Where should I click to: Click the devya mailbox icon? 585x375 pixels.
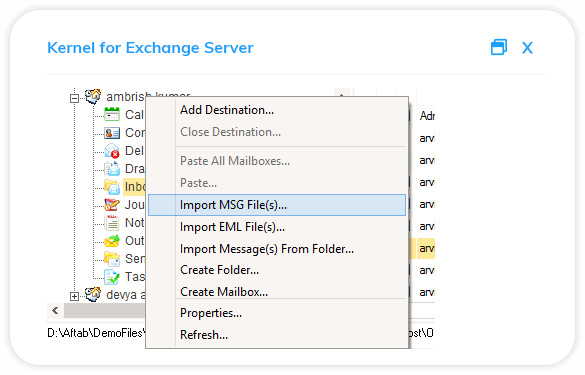point(93,294)
